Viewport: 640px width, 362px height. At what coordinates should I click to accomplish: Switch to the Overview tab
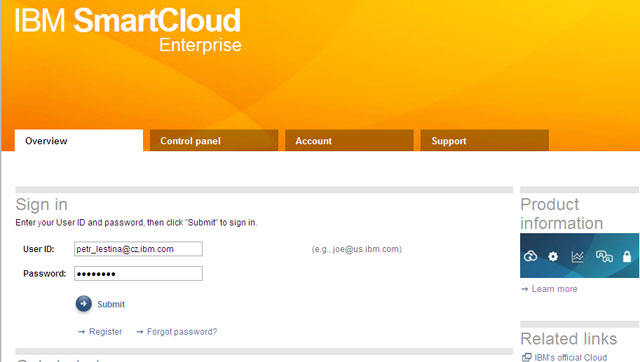(x=79, y=141)
